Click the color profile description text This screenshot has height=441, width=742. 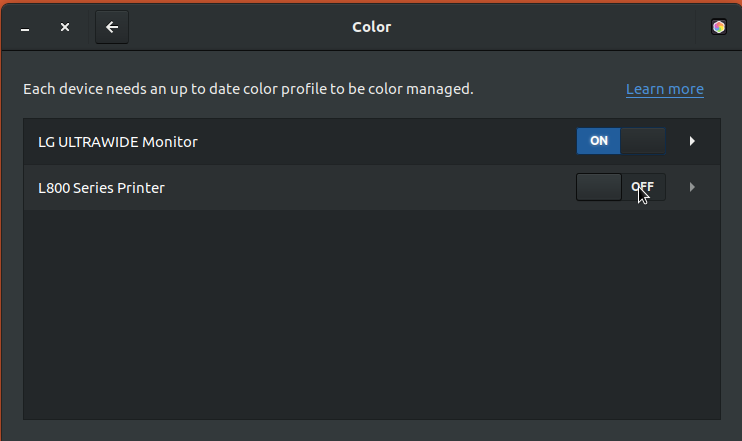click(x=248, y=89)
